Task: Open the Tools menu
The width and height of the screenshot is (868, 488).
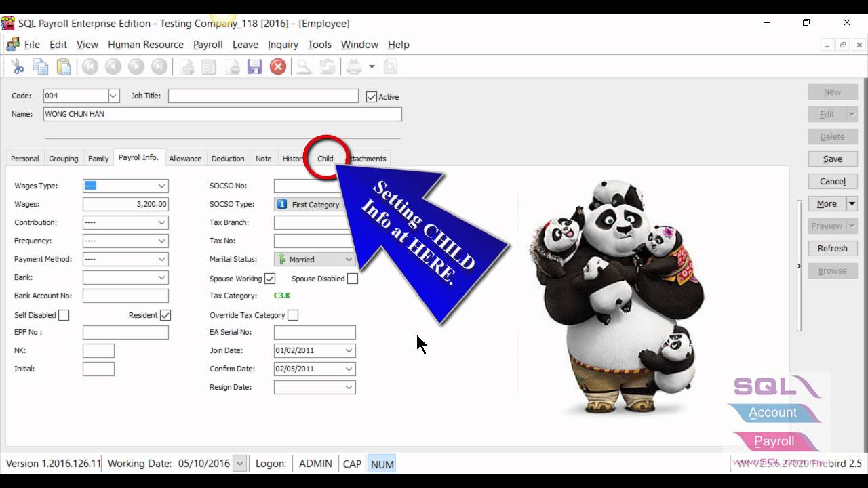Action: tap(319, 45)
